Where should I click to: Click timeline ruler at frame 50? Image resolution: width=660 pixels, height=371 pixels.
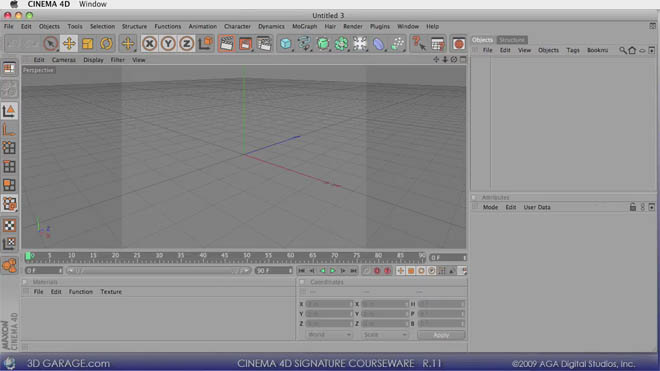pyautogui.click(x=247, y=256)
